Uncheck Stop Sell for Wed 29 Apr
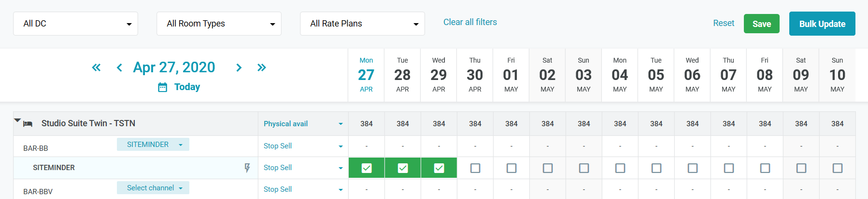The width and height of the screenshot is (868, 199). pos(439,168)
